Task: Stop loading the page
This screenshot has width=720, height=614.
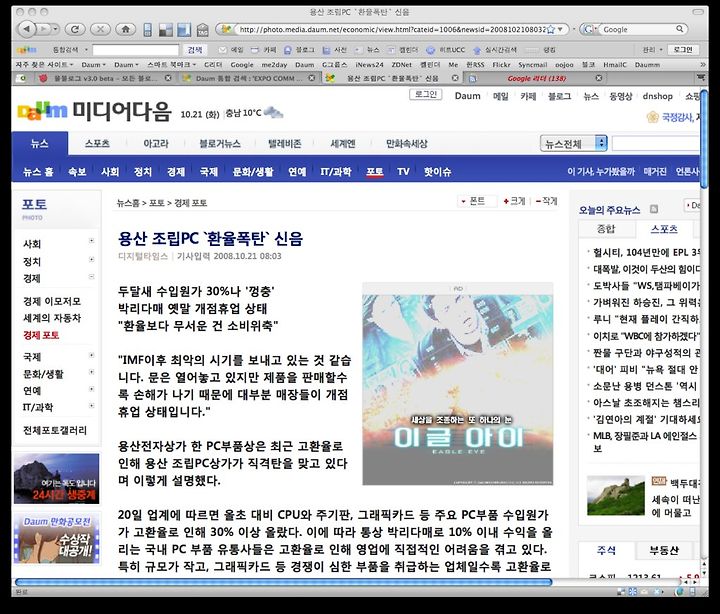Action: pos(100,29)
